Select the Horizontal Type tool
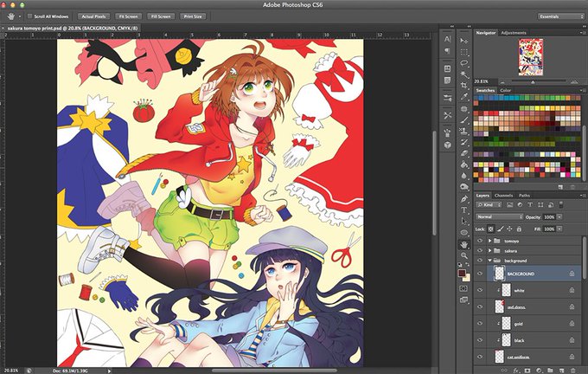 coord(464,210)
